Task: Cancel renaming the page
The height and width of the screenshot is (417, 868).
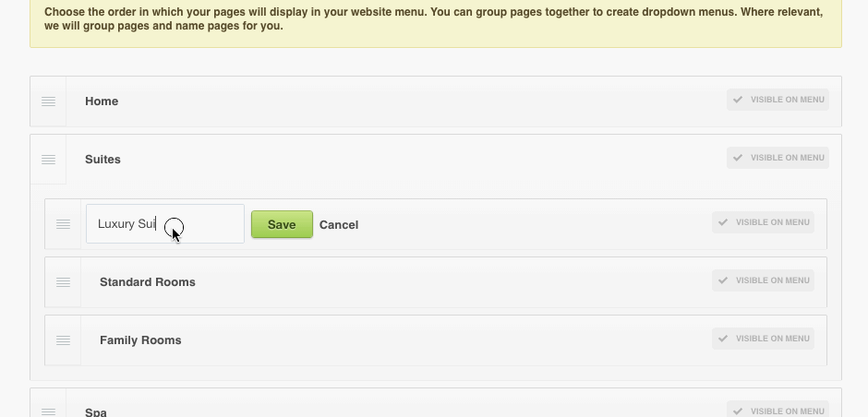Action: [339, 224]
